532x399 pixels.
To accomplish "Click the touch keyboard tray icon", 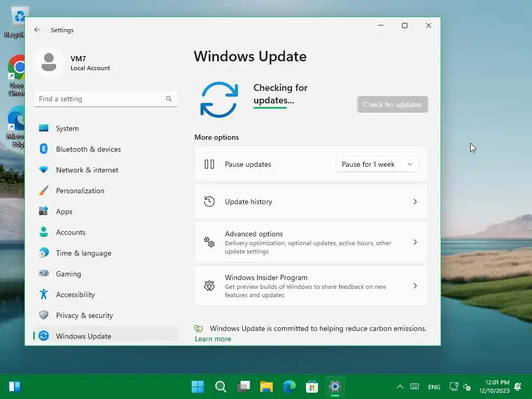I will 414,387.
